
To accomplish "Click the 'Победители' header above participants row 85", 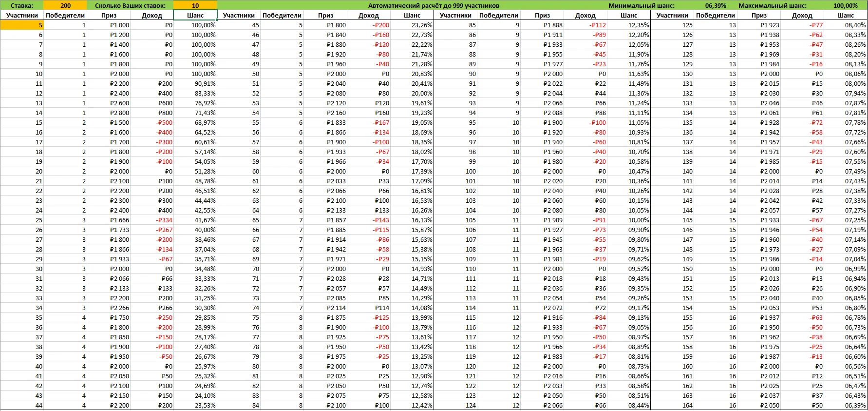I will (x=499, y=15).
